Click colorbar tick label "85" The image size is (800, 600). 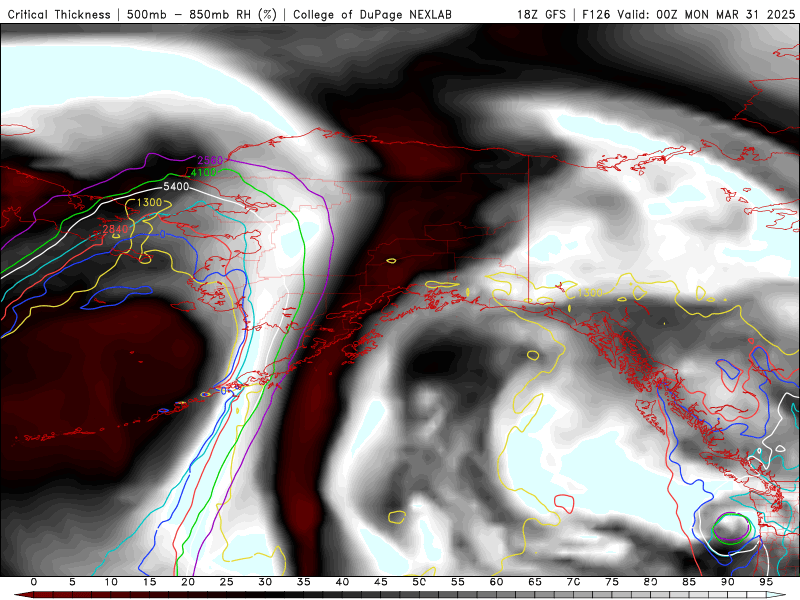[x=689, y=582]
